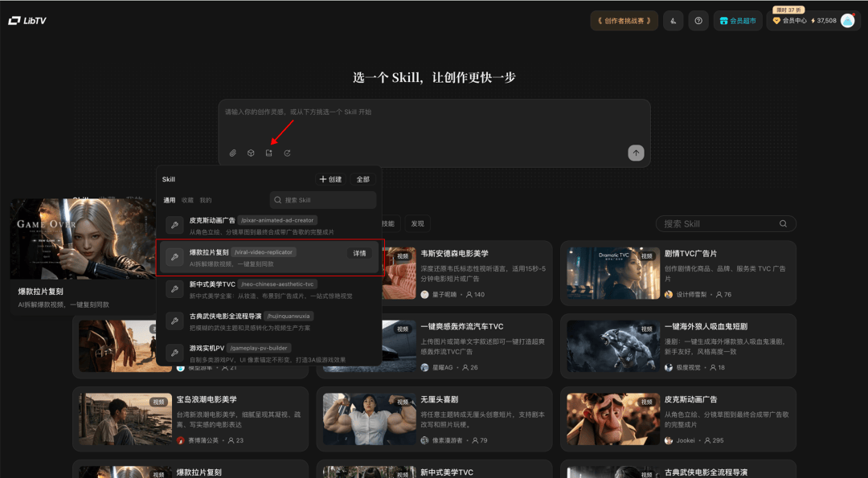
Task: Click wrench icon for 皮克斯动画广告
Action: pyautogui.click(x=174, y=225)
